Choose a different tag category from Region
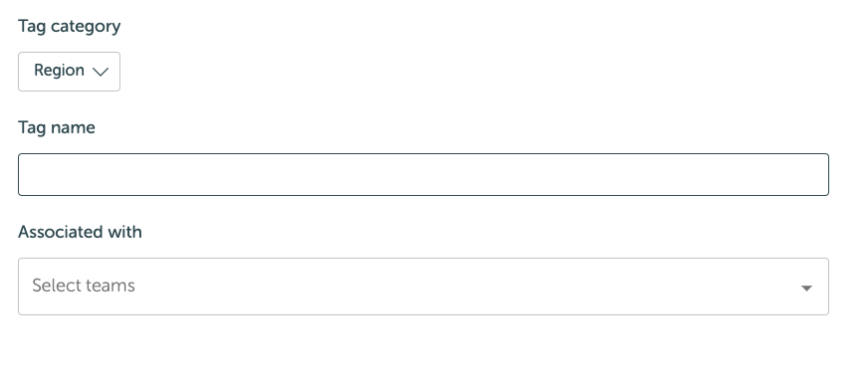This screenshot has height=384, width=868. (70, 72)
